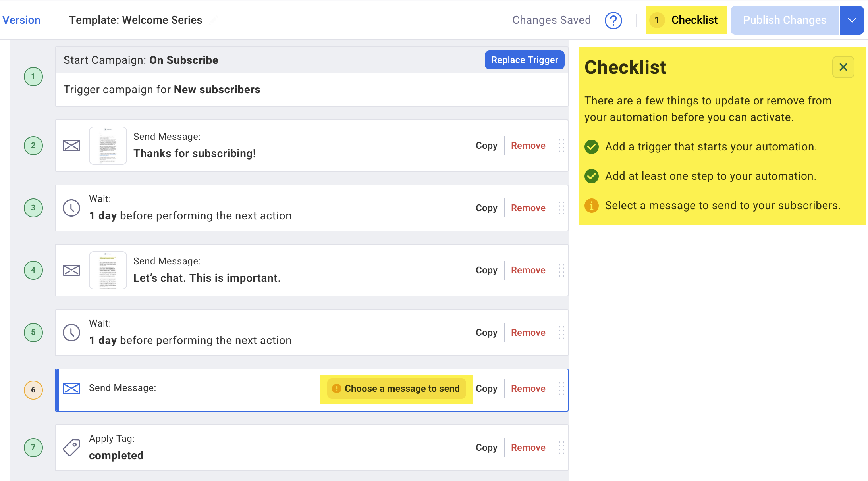Click Choose a message to send
Screen dimensions: 868x481
(396, 389)
